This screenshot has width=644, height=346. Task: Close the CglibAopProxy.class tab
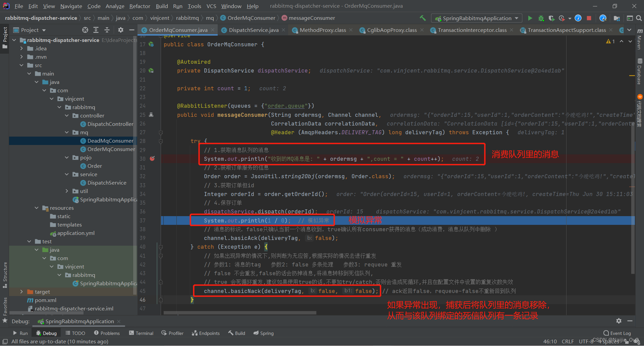(x=422, y=30)
